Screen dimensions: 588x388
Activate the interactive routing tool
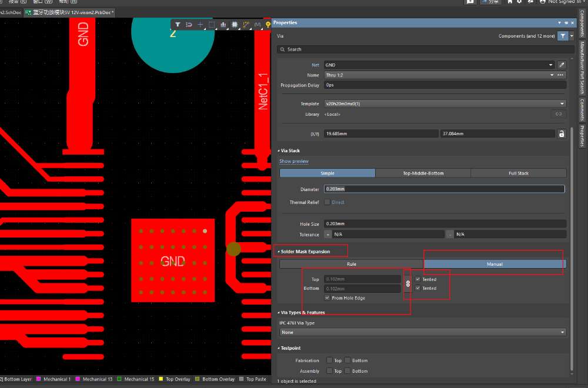pos(246,25)
